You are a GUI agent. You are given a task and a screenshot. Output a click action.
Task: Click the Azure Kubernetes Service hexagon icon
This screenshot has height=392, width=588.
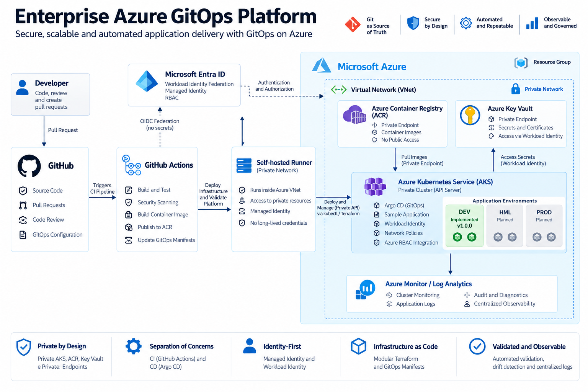click(x=375, y=186)
